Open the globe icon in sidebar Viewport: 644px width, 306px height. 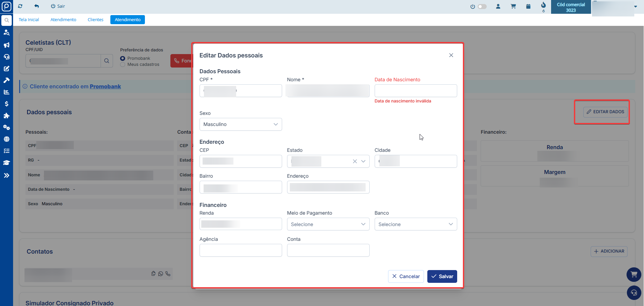[6, 139]
